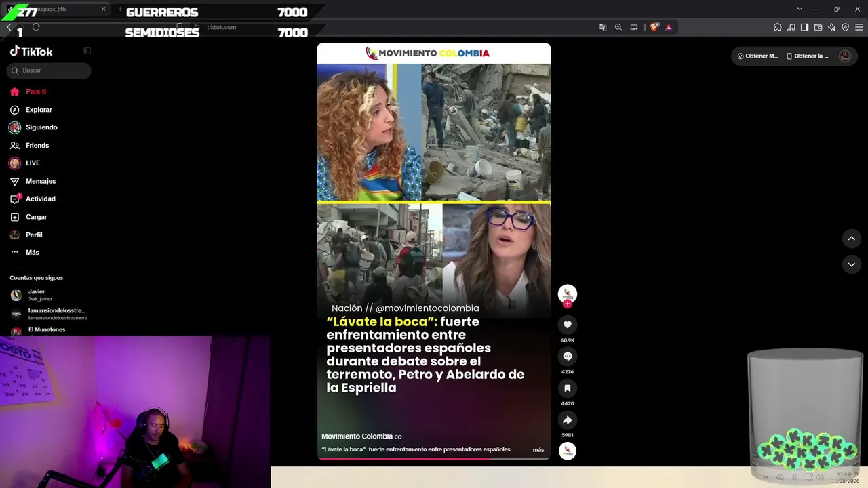Open the Movimiento Colombia username link

pyautogui.click(x=357, y=436)
